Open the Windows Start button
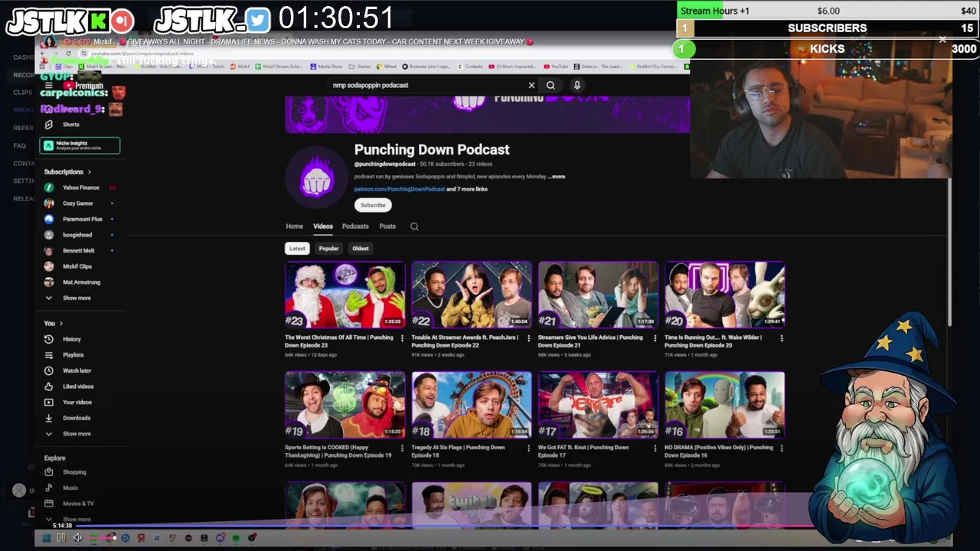This screenshot has width=980, height=551. [46, 539]
